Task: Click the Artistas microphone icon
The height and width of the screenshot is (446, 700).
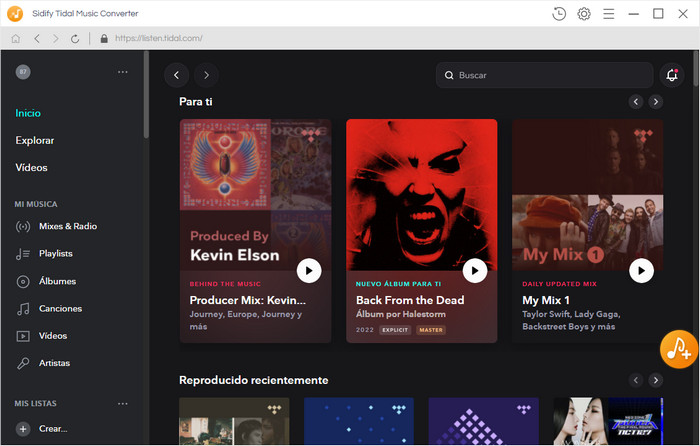Action: [23, 363]
